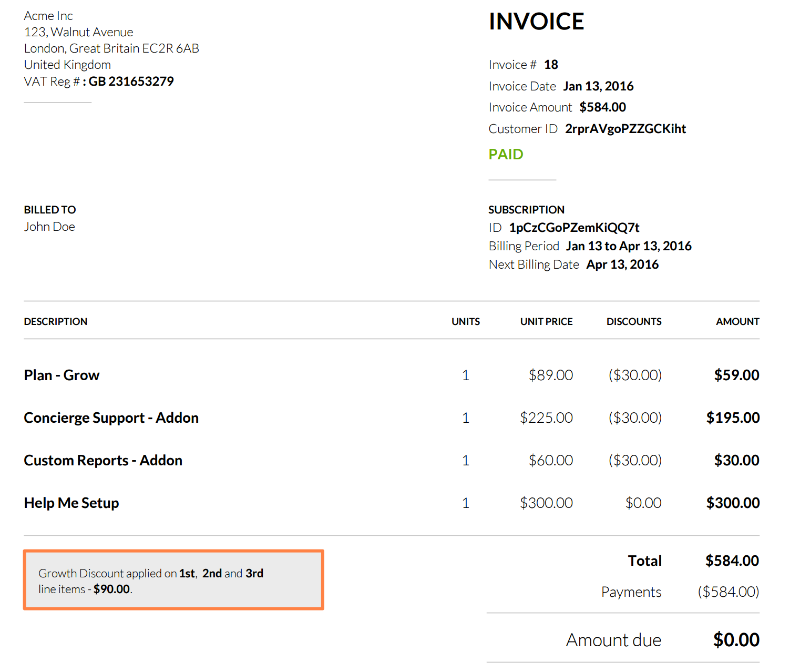Click the Next Billing Date value
The image size is (800, 672).
point(622,264)
